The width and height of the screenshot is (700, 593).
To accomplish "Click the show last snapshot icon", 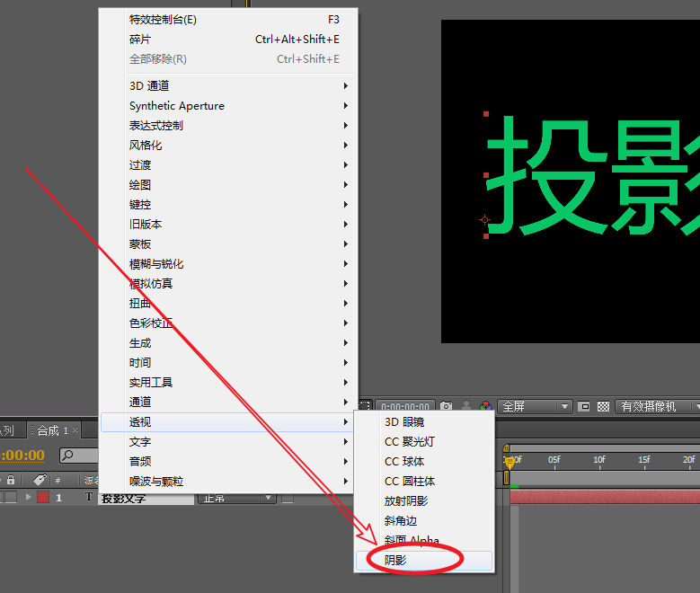I will pos(465,406).
